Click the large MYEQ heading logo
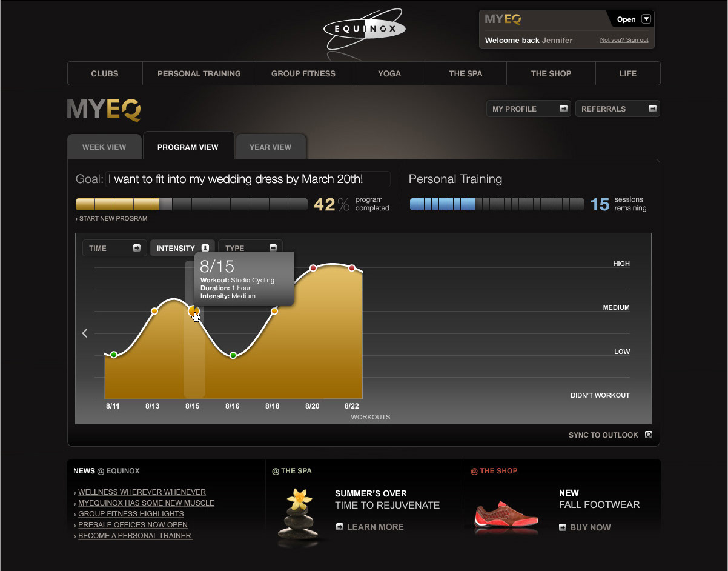This screenshot has height=571, width=728. 104,110
